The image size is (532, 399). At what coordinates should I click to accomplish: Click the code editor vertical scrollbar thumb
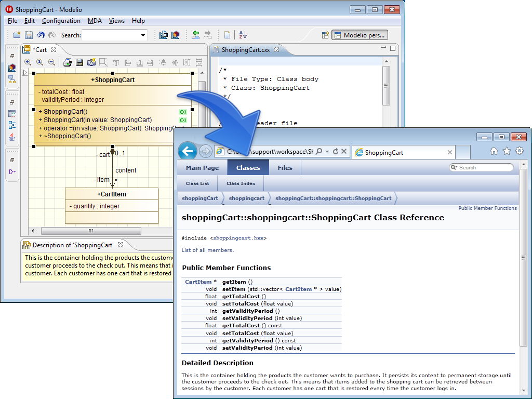pos(386,86)
